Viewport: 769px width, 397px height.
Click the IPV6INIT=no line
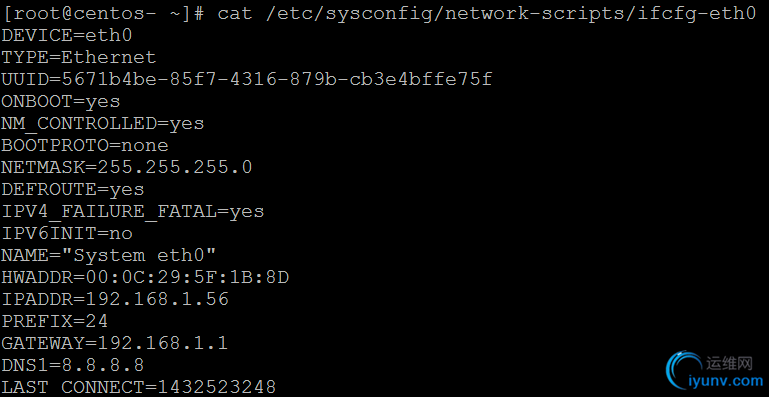(x=67, y=234)
